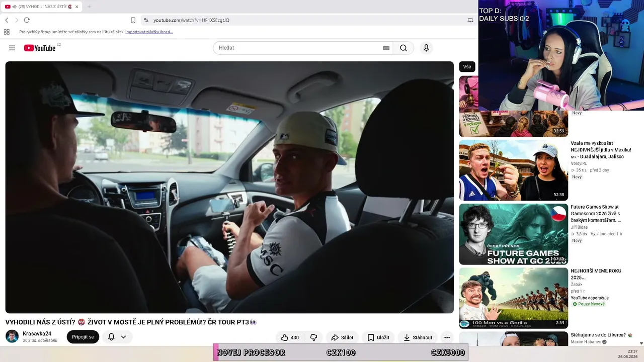
Task: Close the VYHODILI NÁS Z ÚSTÍ browser tab
Action: [77, 7]
